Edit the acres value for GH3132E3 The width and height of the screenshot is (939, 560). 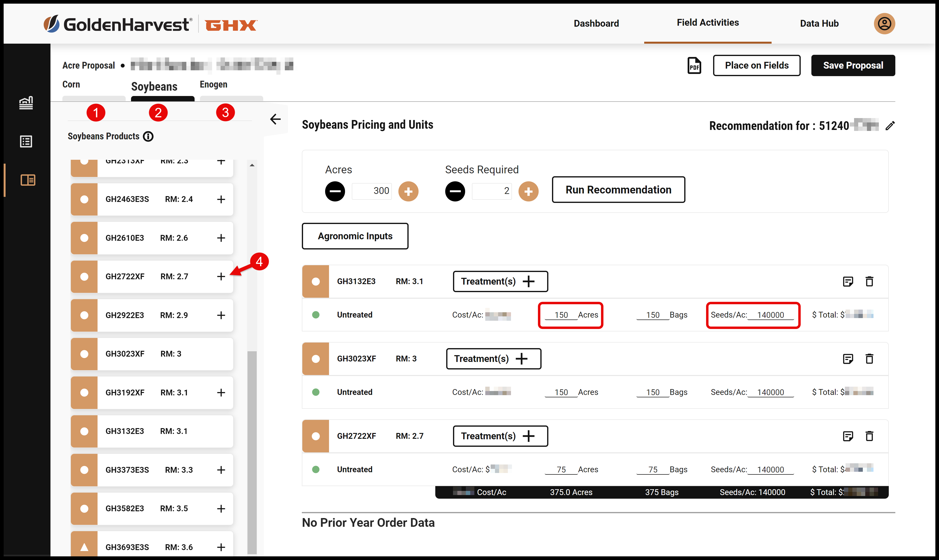point(561,315)
